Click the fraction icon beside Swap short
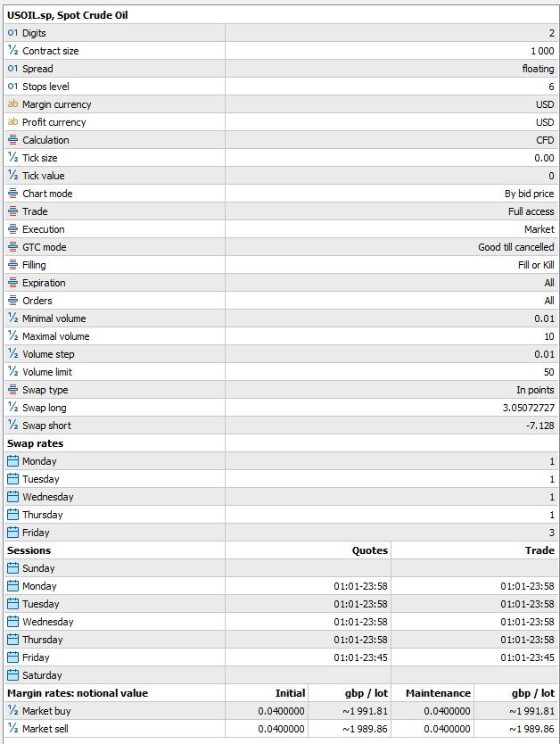The height and width of the screenshot is (744, 560). pyautogui.click(x=12, y=426)
